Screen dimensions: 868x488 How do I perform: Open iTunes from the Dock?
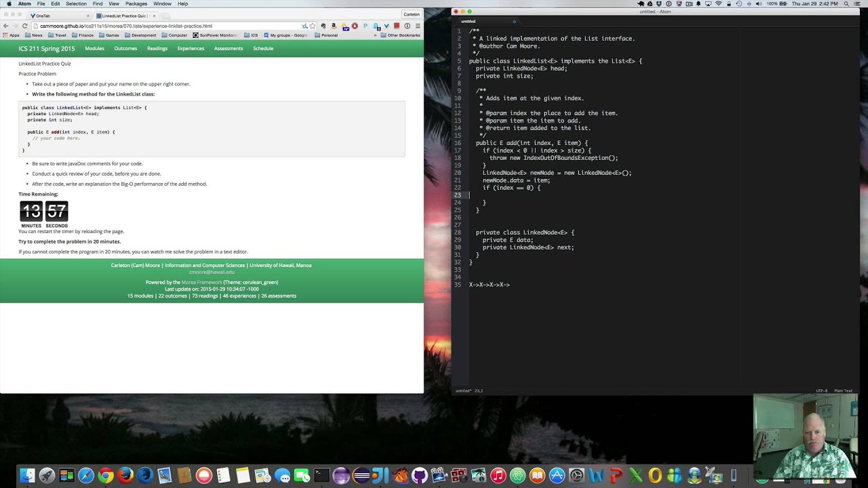coord(498,476)
